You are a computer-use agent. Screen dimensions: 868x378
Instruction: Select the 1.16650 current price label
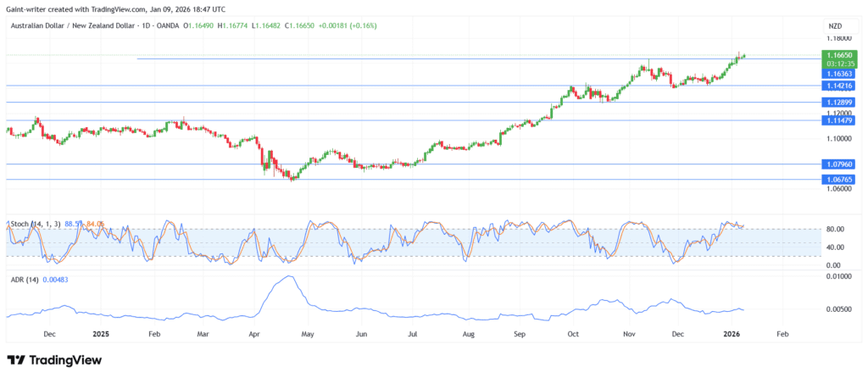[838, 55]
